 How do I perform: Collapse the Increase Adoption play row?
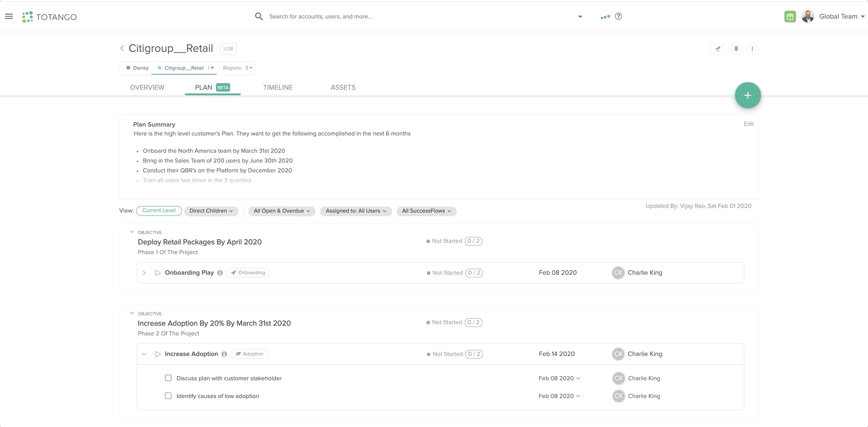(144, 354)
